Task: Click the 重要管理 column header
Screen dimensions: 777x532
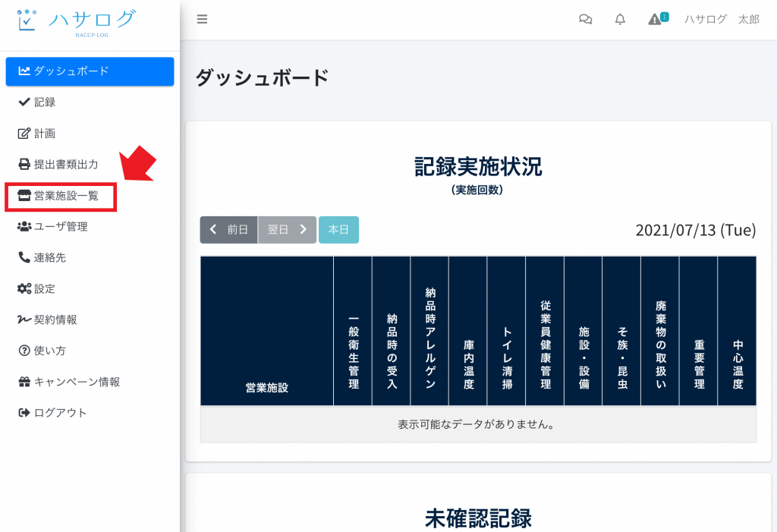Action: (x=699, y=331)
